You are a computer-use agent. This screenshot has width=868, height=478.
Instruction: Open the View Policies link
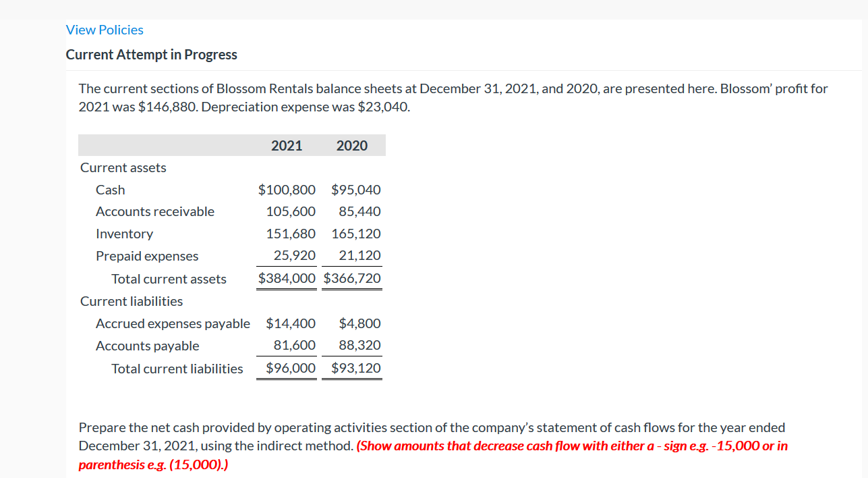105,30
